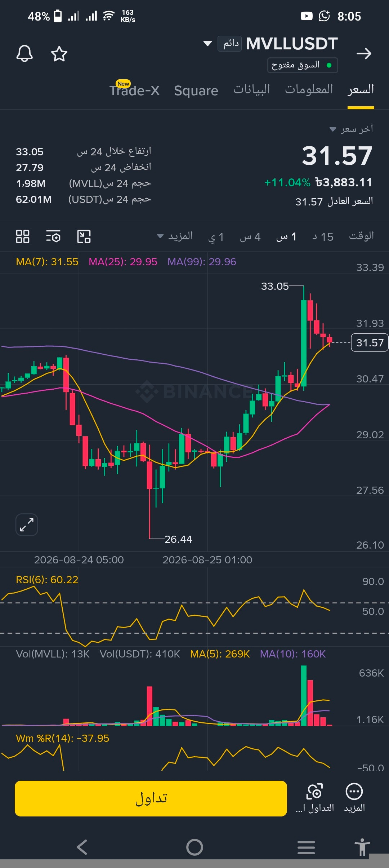Switch to the Trade-X tab
This screenshot has height=868, width=389.
135,90
